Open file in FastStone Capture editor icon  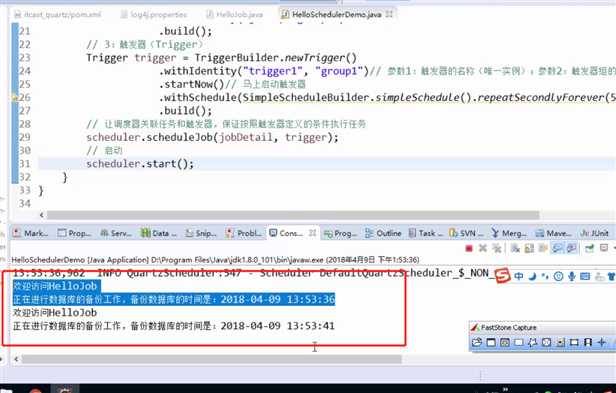(477, 342)
